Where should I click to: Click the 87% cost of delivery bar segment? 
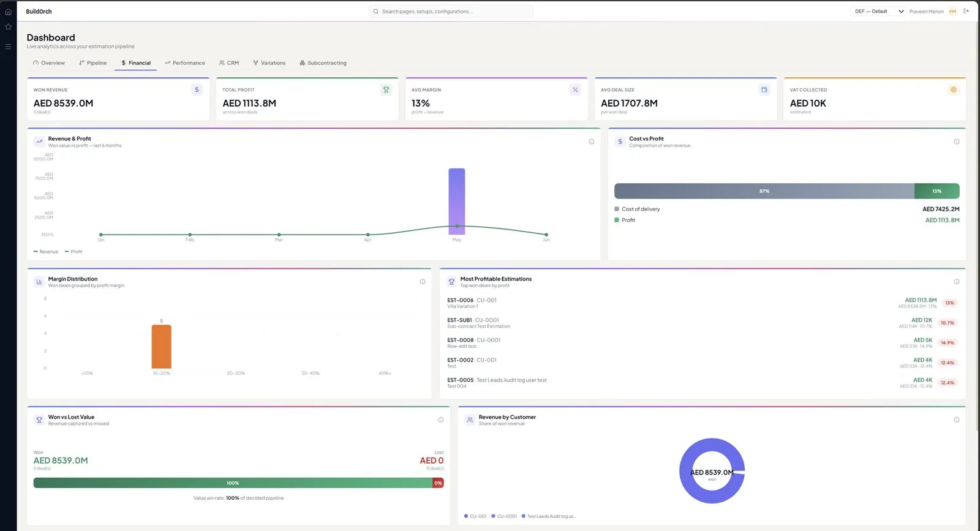[x=764, y=191]
